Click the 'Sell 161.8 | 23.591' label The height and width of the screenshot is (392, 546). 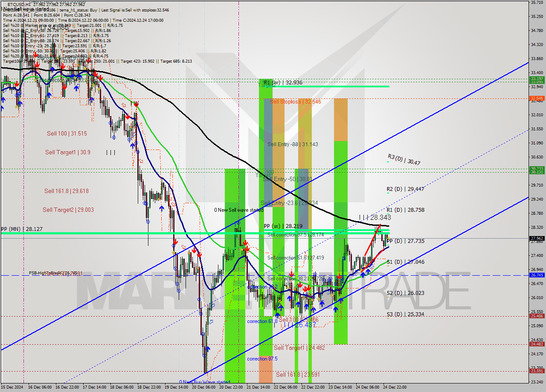(298, 375)
